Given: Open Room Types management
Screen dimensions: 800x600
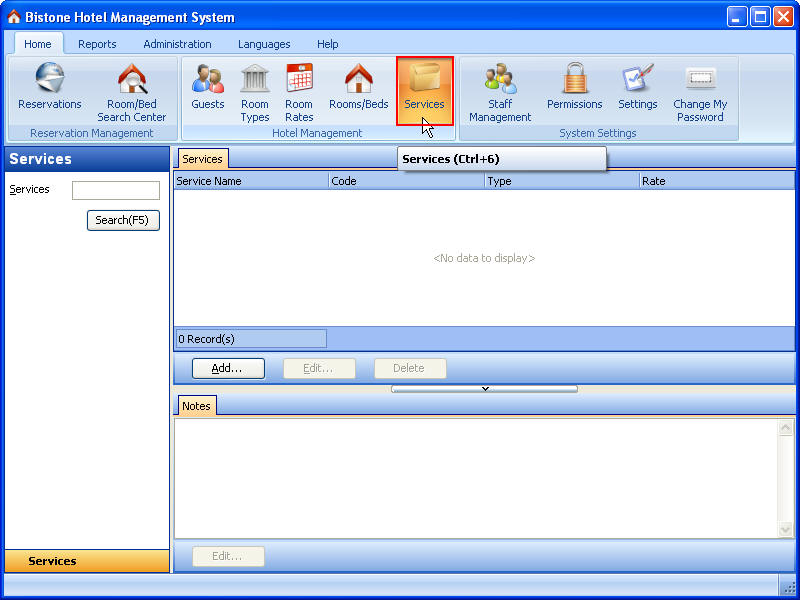Looking at the screenshot, I should tap(255, 92).
